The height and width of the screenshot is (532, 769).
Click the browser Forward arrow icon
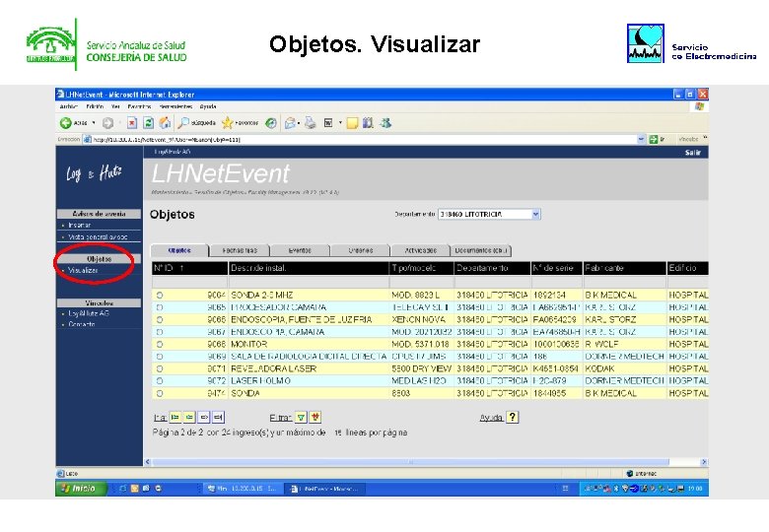(x=107, y=123)
